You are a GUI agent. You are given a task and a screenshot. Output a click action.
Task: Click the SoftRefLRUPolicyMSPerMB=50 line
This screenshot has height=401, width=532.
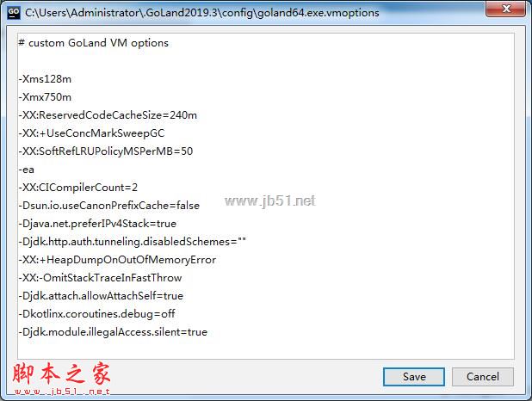coord(106,151)
